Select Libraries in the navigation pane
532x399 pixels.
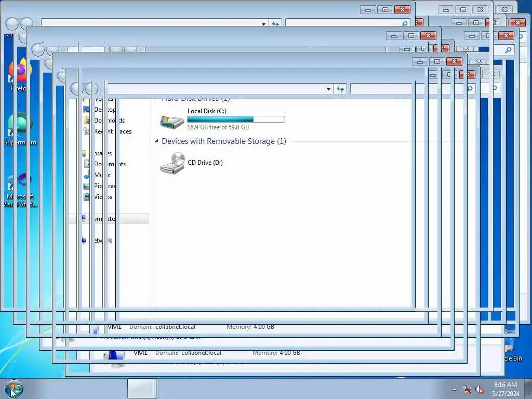pos(97,153)
